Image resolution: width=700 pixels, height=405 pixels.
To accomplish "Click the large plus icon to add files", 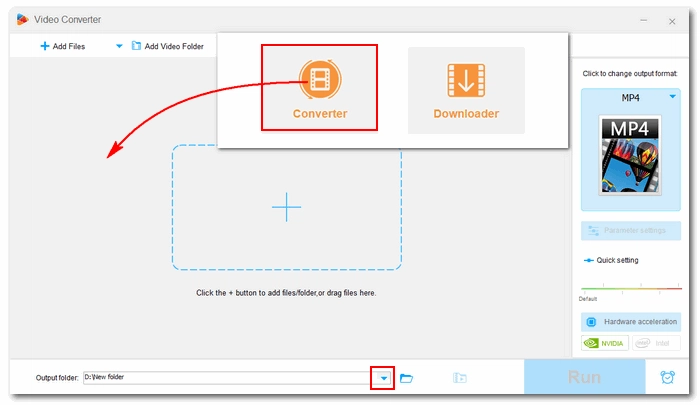I will coord(287,207).
